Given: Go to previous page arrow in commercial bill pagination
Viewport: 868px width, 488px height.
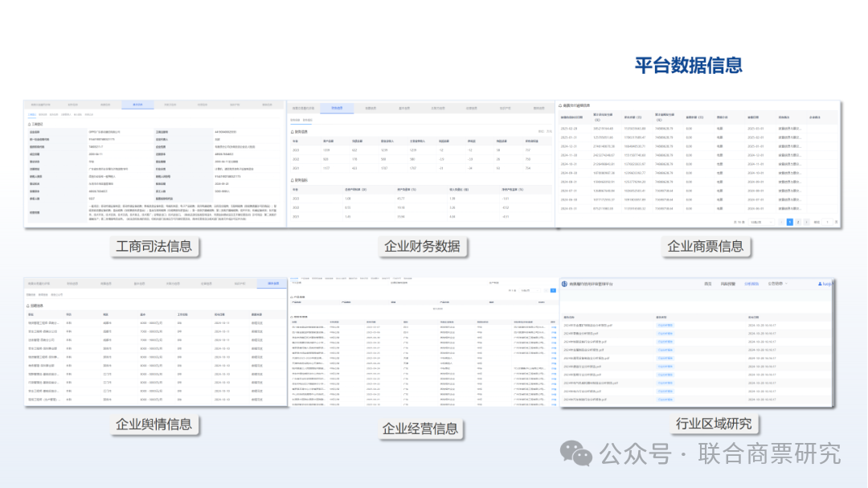Looking at the screenshot, I should coord(780,221).
